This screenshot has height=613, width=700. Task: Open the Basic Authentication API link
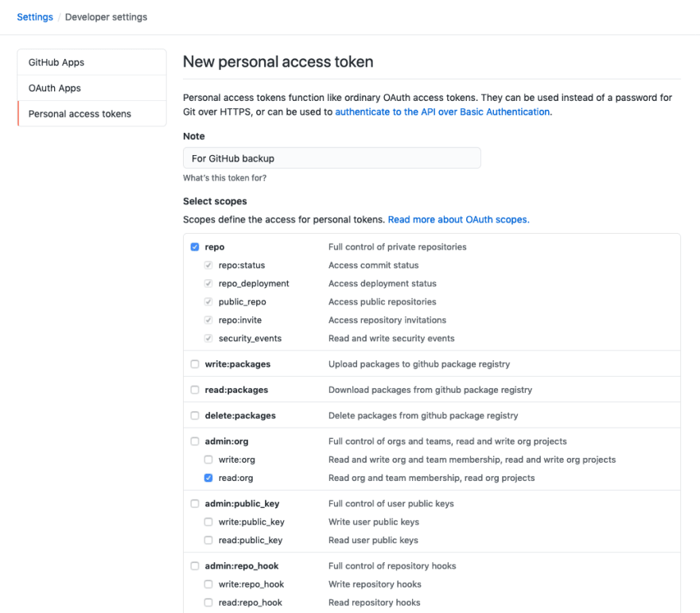442,112
